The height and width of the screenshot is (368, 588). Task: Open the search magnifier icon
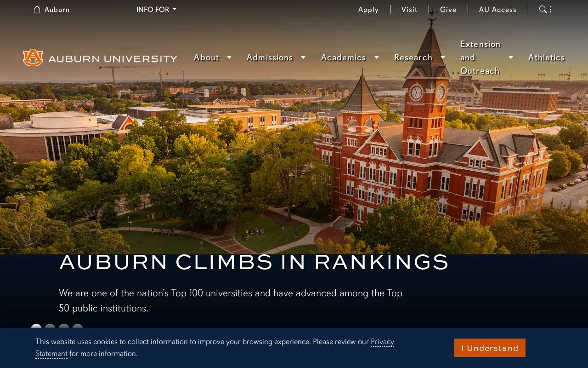click(543, 9)
